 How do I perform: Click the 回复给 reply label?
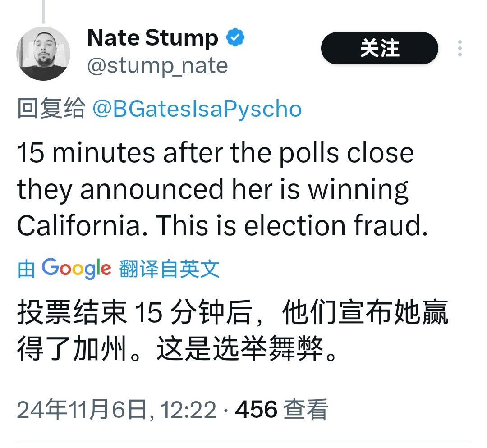pyautogui.click(x=51, y=108)
